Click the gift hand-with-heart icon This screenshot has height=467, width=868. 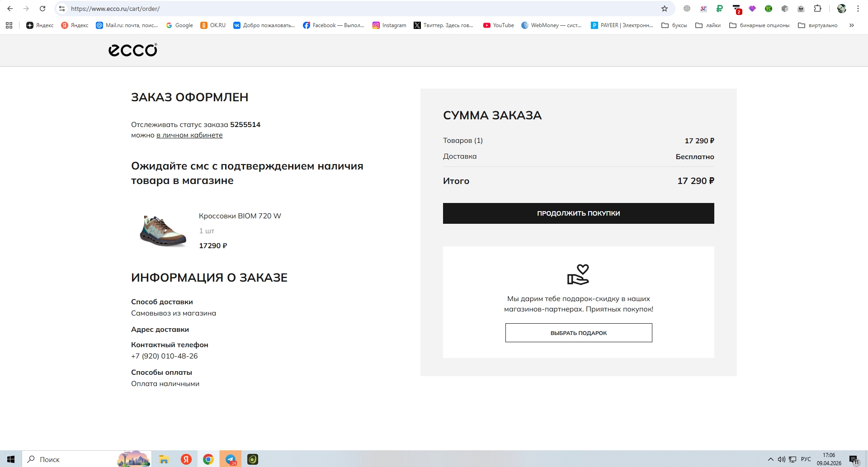[x=578, y=274]
